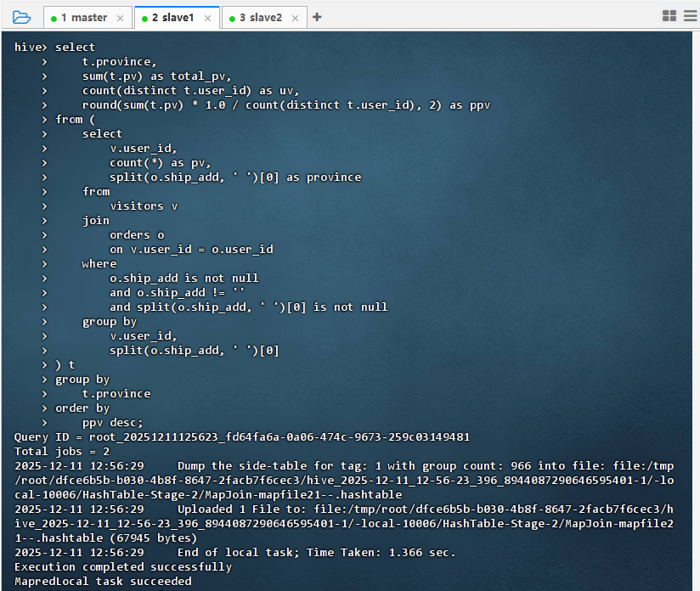Click the green status dot on slave2 tab
Screen dimensions: 700x591
(232, 19)
